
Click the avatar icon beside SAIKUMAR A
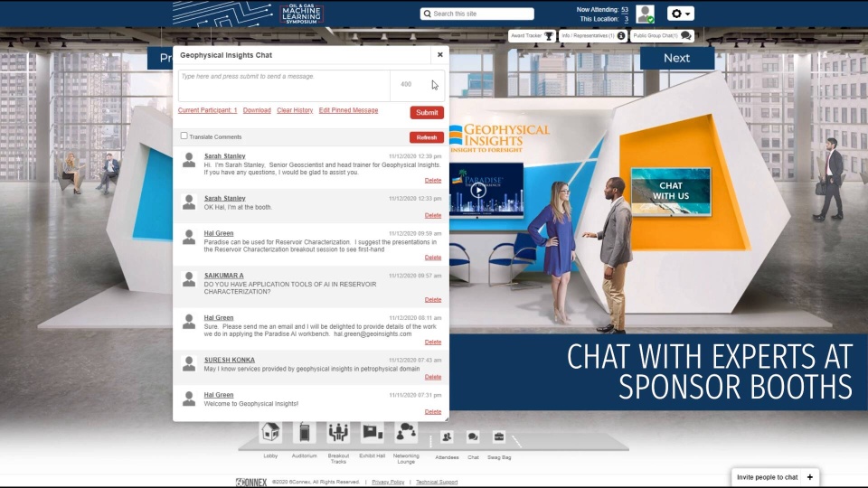coord(189,279)
